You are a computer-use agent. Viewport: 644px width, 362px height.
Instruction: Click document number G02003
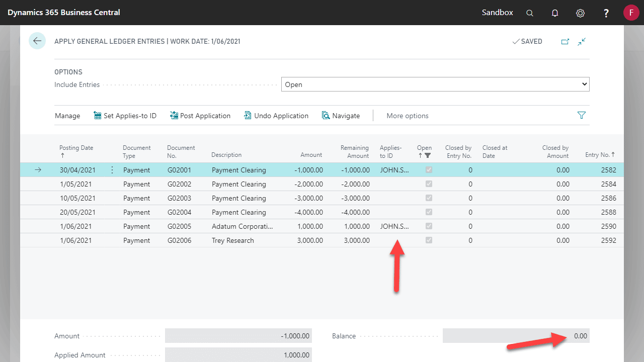point(180,198)
